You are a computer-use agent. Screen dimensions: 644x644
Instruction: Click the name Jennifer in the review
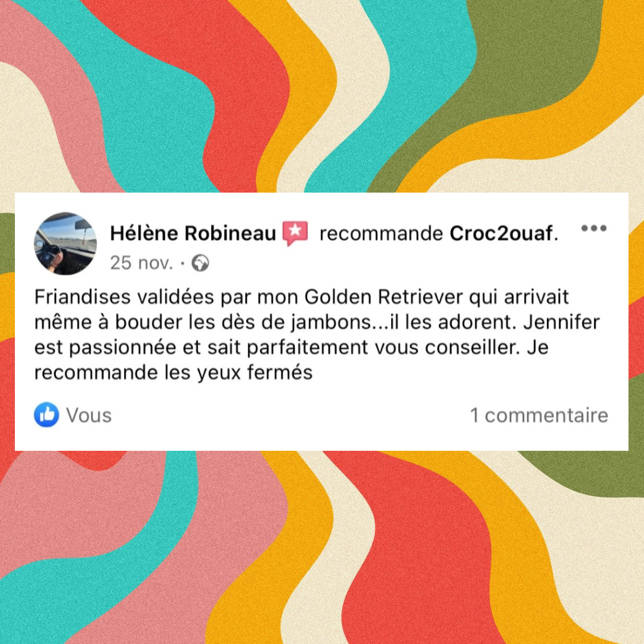562,322
